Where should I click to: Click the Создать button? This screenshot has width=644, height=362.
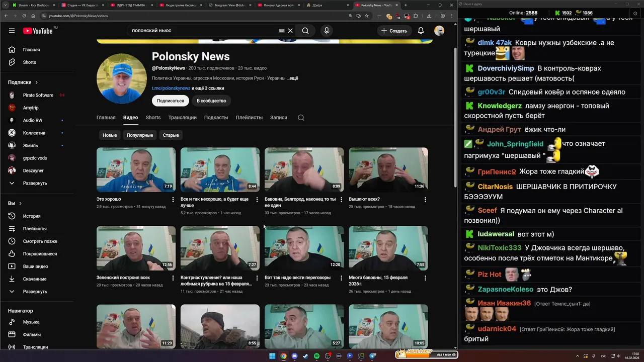pyautogui.click(x=394, y=31)
